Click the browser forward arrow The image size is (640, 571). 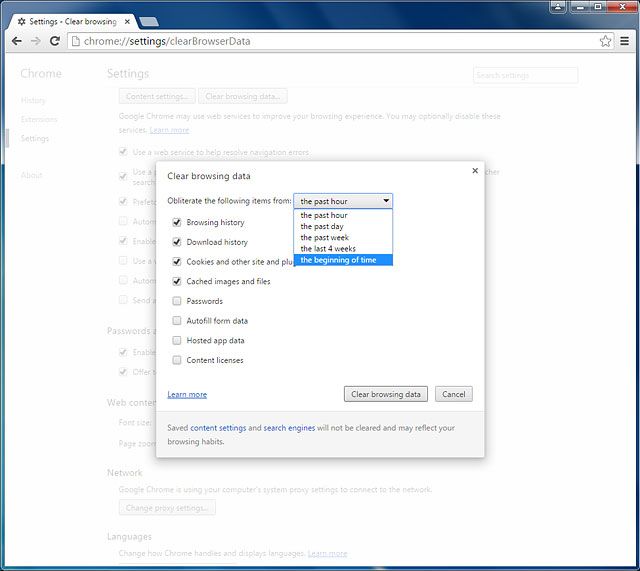click(36, 41)
